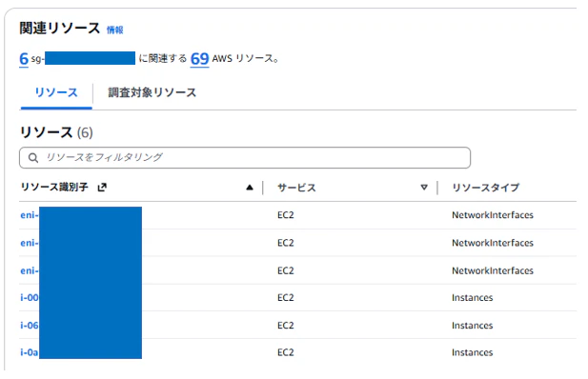Focus the リソースをフィルタリング search field
The width and height of the screenshot is (588, 379).
point(245,157)
